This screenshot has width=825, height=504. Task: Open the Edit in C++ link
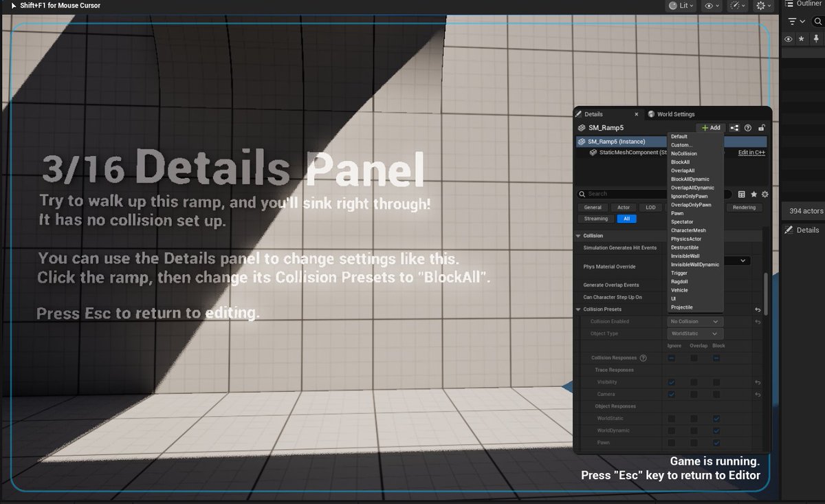click(752, 153)
